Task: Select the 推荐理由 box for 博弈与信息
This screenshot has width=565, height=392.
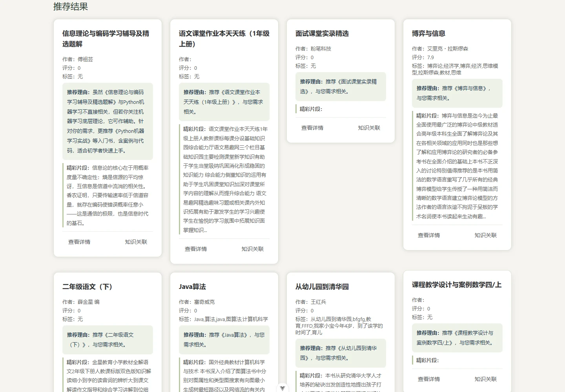Action: click(x=457, y=93)
